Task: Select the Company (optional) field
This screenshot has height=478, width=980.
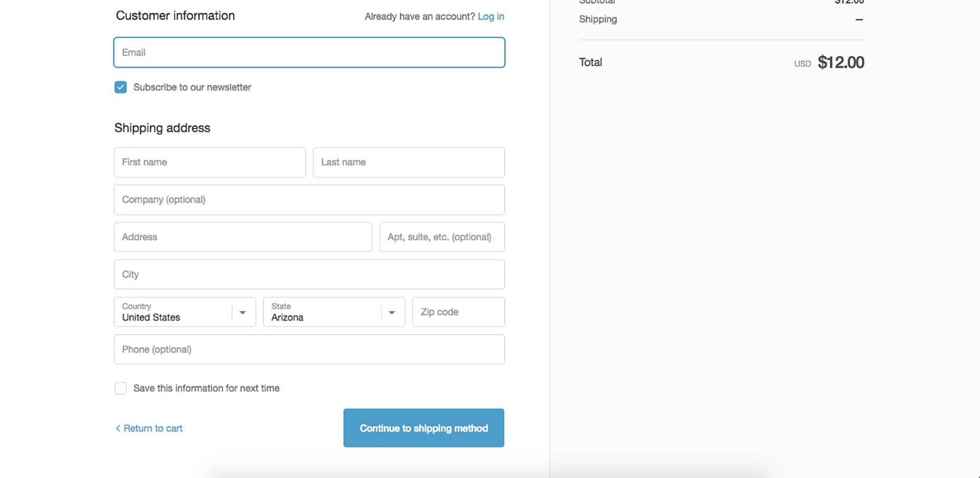Action: [x=309, y=199]
